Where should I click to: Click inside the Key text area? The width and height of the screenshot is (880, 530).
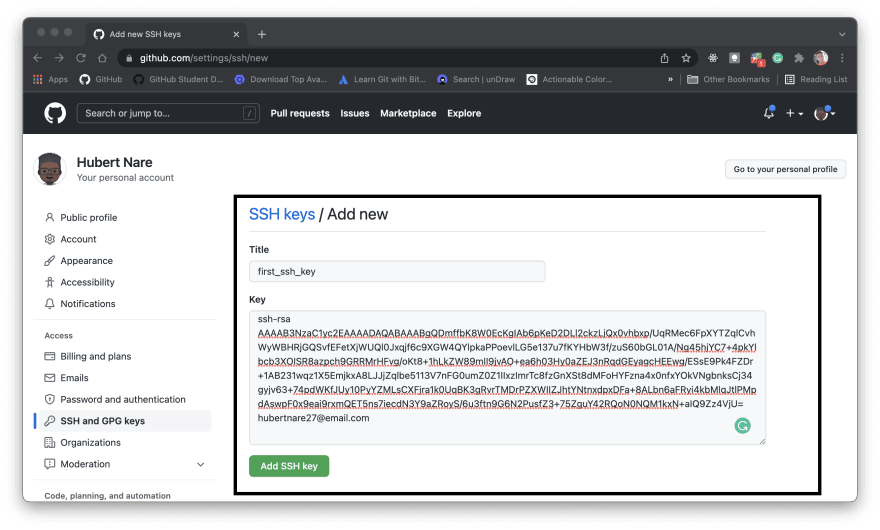507,377
